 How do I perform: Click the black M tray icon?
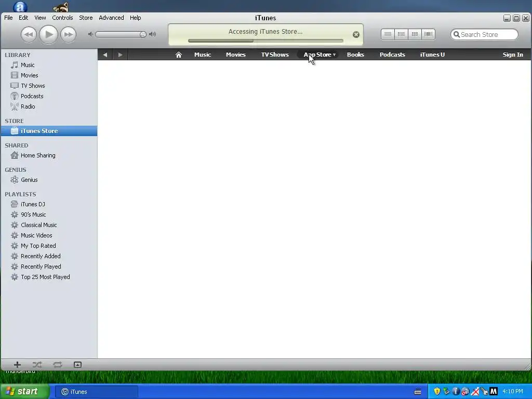494,392
